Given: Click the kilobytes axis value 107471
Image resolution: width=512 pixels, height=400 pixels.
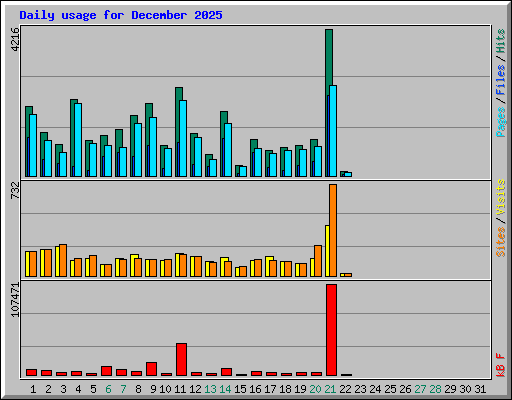Looking at the screenshot, I should coord(15,300).
